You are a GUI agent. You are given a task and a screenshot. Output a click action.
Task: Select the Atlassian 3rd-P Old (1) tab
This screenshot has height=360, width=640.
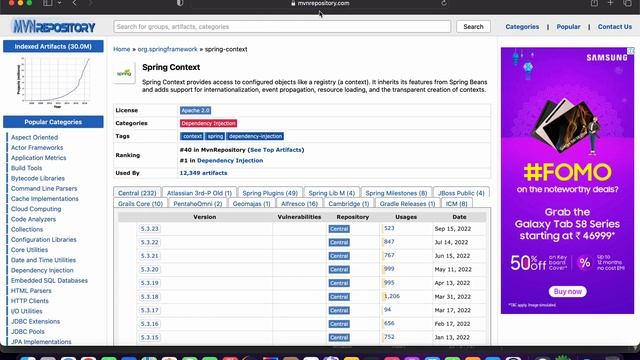[x=199, y=193]
